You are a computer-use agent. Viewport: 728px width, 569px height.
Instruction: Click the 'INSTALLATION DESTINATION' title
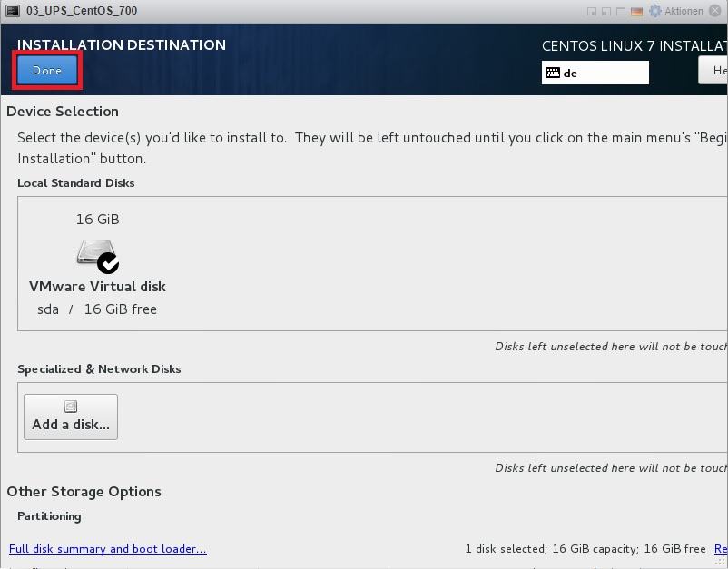[x=122, y=45]
